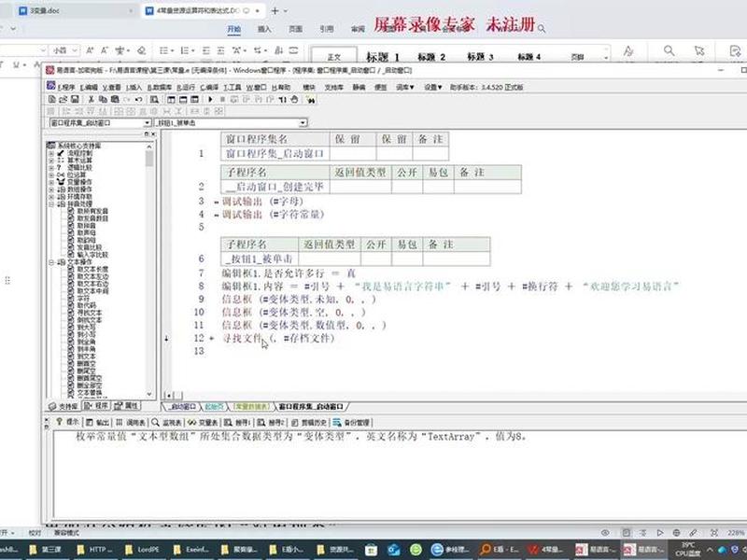Viewport: 747px width, 560px height.
Task: Expand the 流程控制 tree node
Action: 51,153
